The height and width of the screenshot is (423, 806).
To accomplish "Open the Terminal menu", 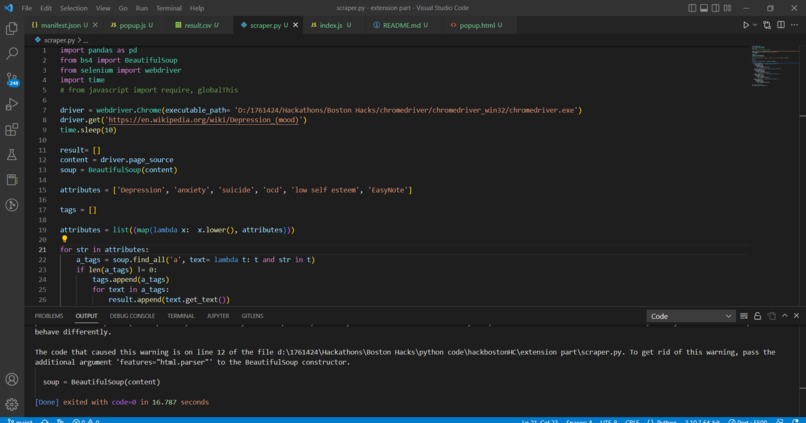I will [169, 8].
